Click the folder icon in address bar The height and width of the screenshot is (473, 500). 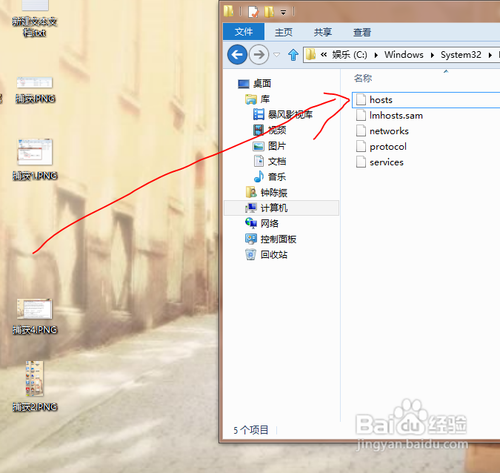(x=311, y=54)
